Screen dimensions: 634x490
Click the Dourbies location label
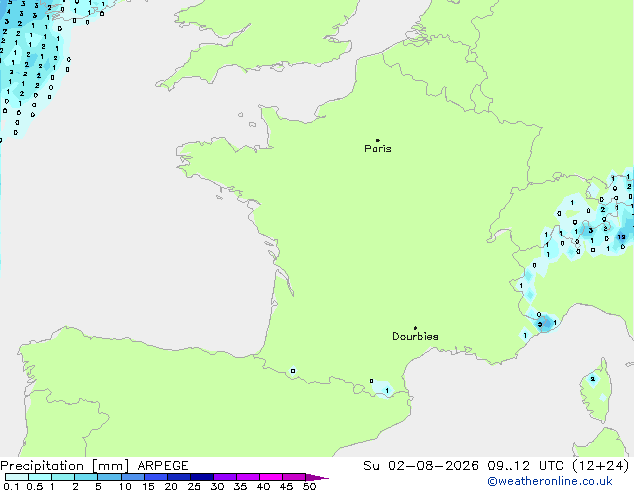tap(415, 336)
